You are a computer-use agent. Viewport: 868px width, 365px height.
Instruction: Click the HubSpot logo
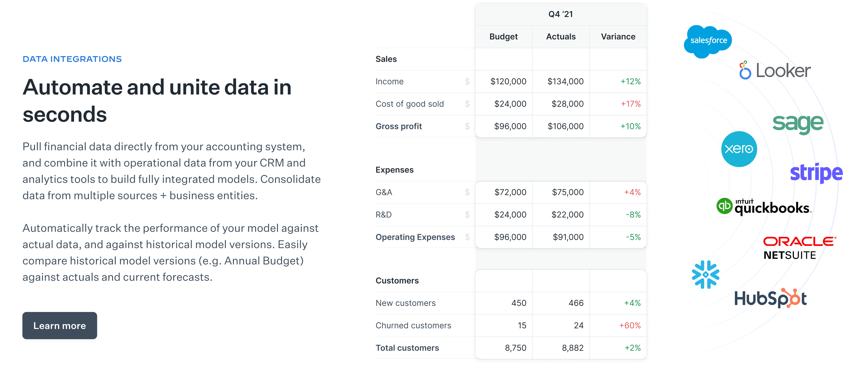pos(771,298)
